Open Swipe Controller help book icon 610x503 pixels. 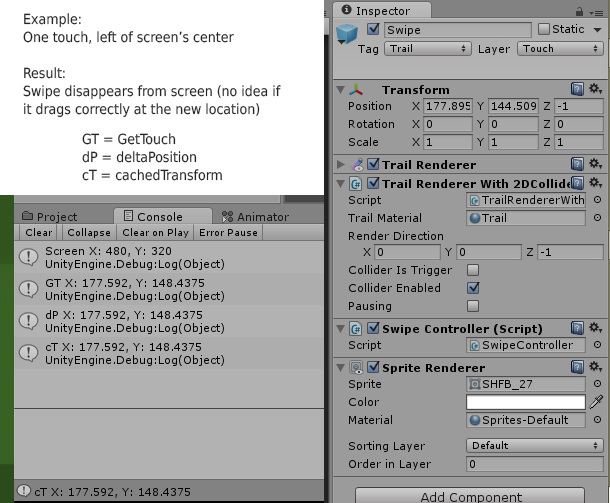click(x=577, y=328)
